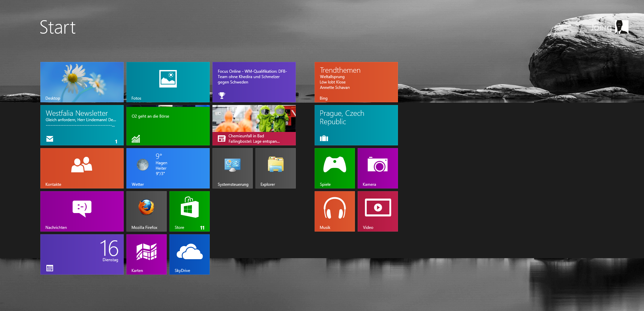Open the Mail tile showing Westfalia Newsletter

[x=82, y=125]
